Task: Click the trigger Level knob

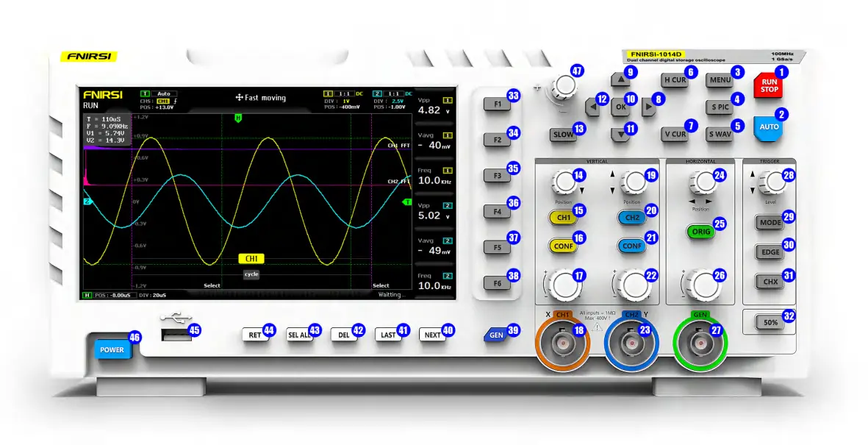Action: 772,182
